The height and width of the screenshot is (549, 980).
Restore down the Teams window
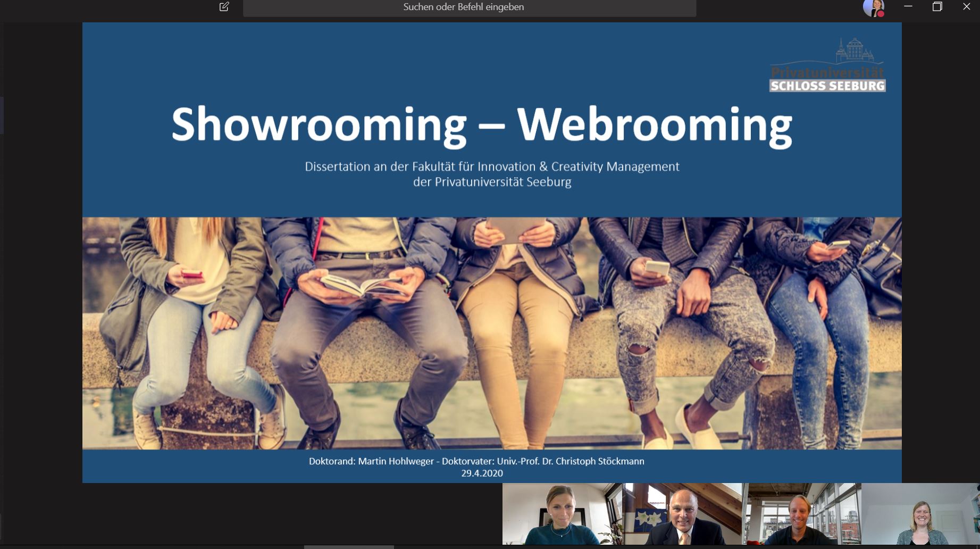937,7
